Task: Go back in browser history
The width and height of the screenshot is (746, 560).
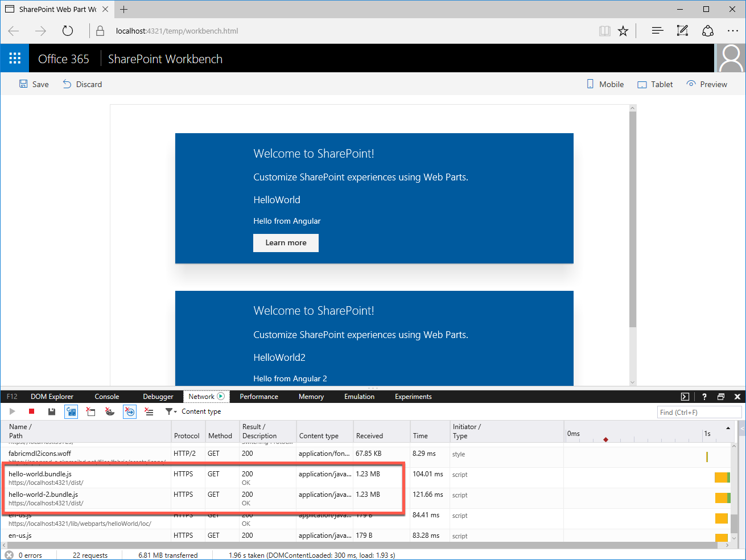Action: click(x=14, y=31)
